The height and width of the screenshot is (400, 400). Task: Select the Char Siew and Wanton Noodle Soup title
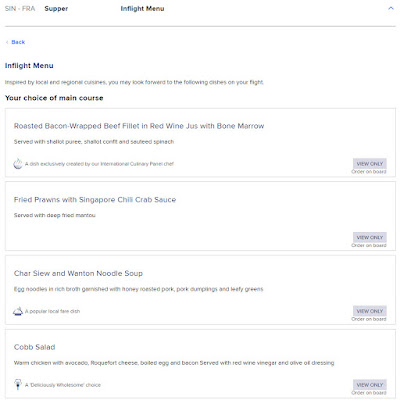[78, 273]
